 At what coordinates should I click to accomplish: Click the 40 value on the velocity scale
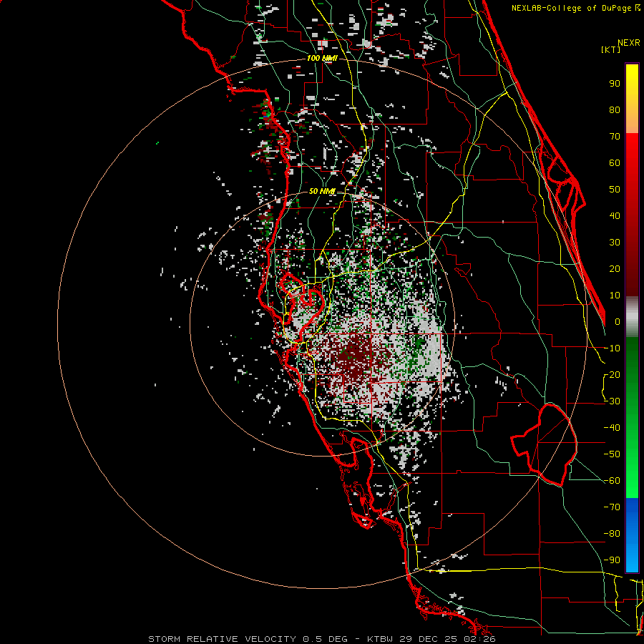[615, 215]
